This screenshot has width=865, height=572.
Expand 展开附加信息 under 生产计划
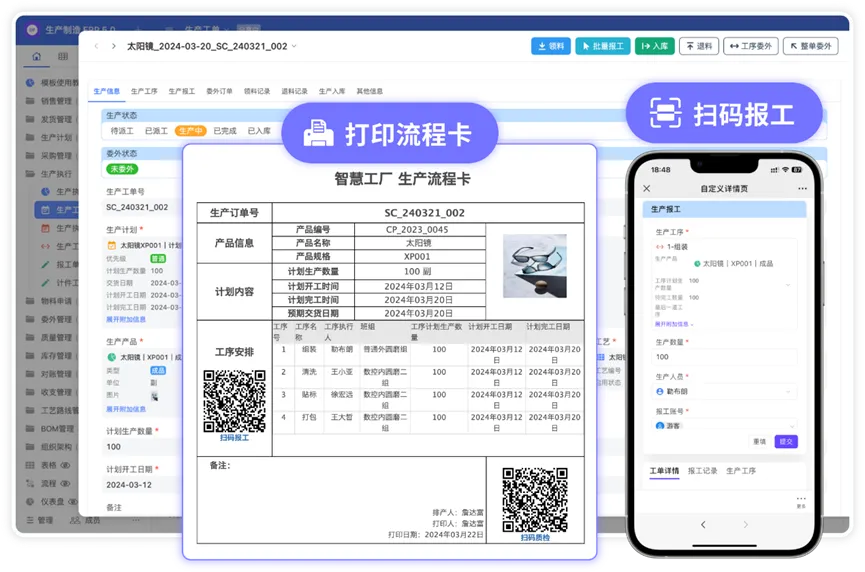(x=126, y=319)
